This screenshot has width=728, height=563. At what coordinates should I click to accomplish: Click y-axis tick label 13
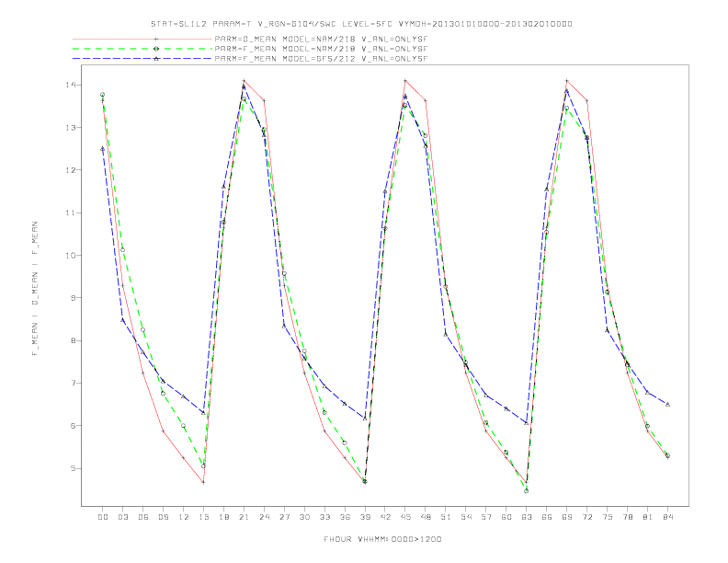coord(71,128)
